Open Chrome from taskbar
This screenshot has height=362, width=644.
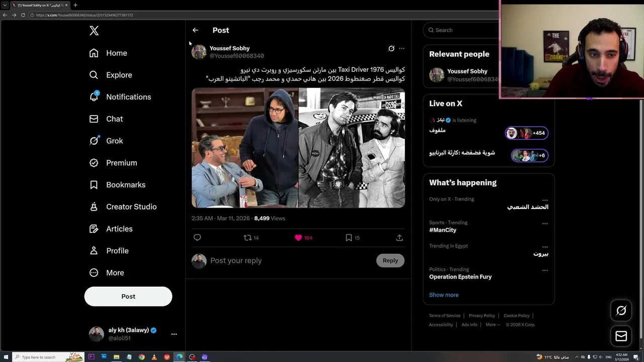[142, 357]
